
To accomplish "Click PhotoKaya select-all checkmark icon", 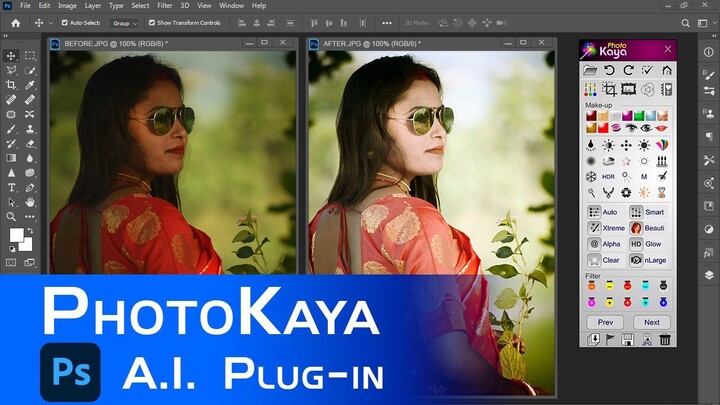I will point(647,70).
